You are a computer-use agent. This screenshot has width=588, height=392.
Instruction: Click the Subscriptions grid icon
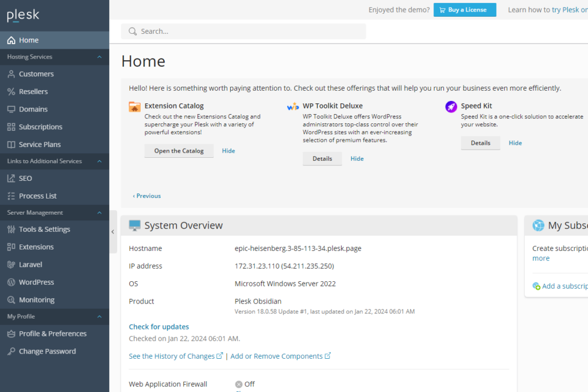click(x=11, y=127)
